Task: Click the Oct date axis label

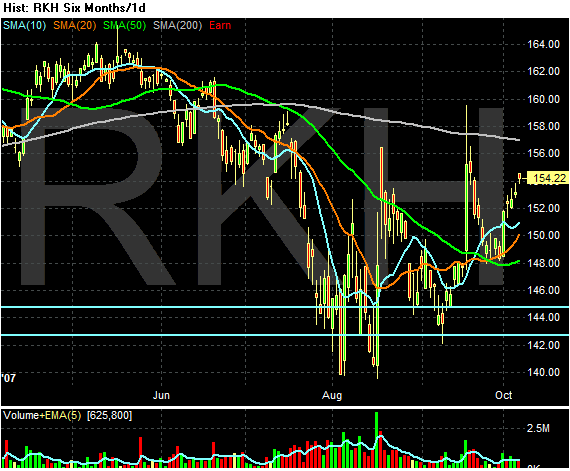Action: pos(503,395)
